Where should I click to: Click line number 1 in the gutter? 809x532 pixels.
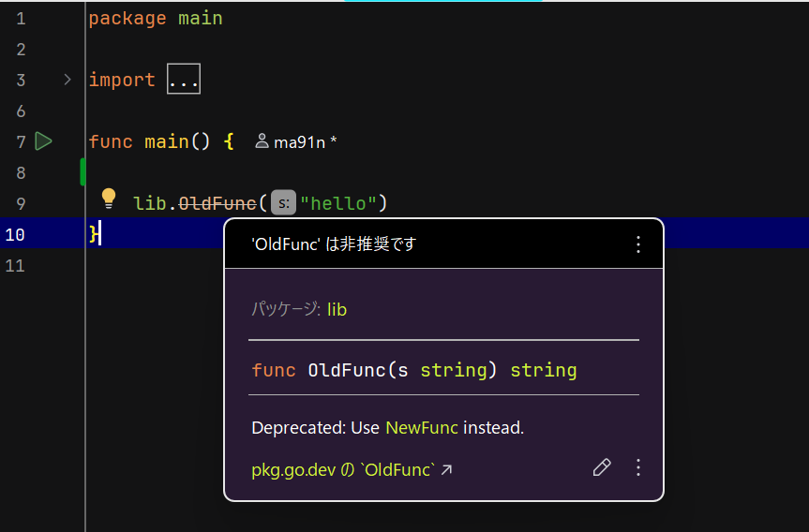[x=21, y=18]
